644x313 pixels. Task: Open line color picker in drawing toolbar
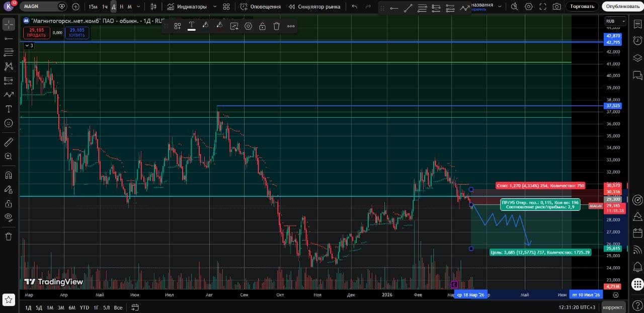tap(205, 26)
